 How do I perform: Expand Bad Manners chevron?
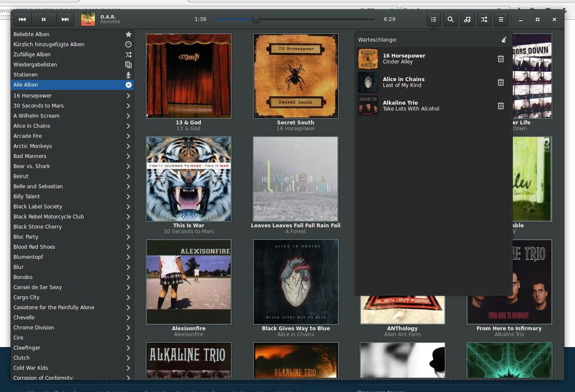[128, 156]
